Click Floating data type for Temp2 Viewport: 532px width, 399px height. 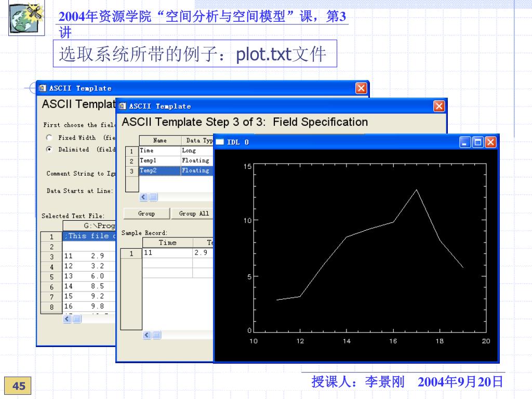coord(197,170)
